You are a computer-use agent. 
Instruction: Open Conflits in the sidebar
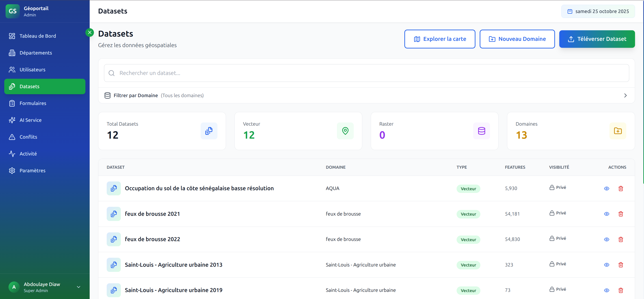(x=28, y=137)
